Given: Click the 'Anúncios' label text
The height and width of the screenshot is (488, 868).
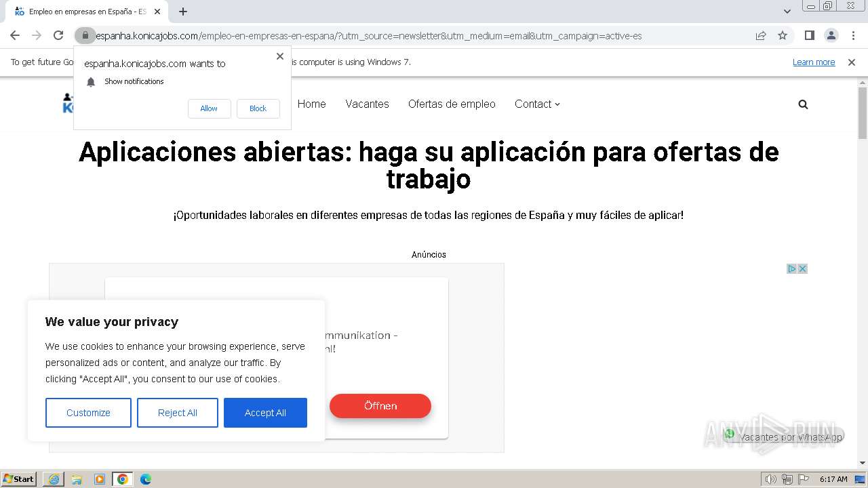Looking at the screenshot, I should point(429,255).
